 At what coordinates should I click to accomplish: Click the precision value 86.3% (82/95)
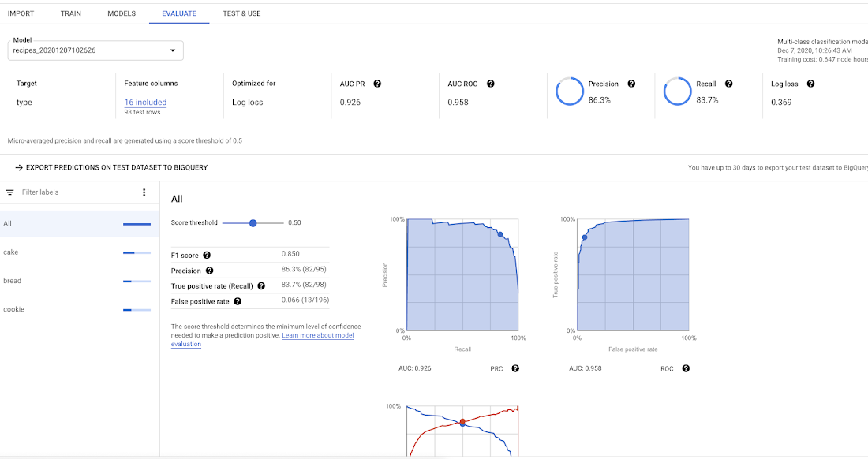click(304, 269)
